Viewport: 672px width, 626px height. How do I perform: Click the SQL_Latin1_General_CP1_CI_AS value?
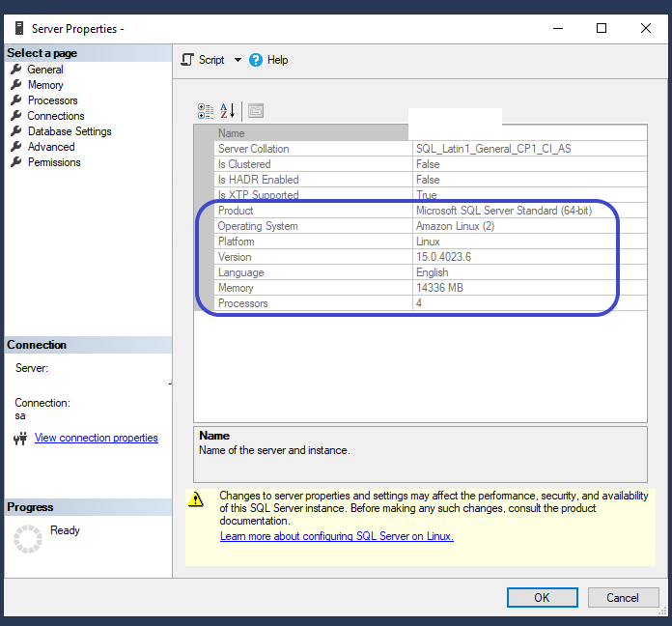pyautogui.click(x=493, y=149)
